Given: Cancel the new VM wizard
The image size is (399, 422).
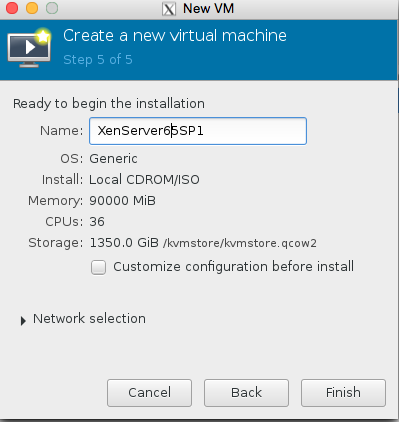Looking at the screenshot, I should pyautogui.click(x=149, y=393).
